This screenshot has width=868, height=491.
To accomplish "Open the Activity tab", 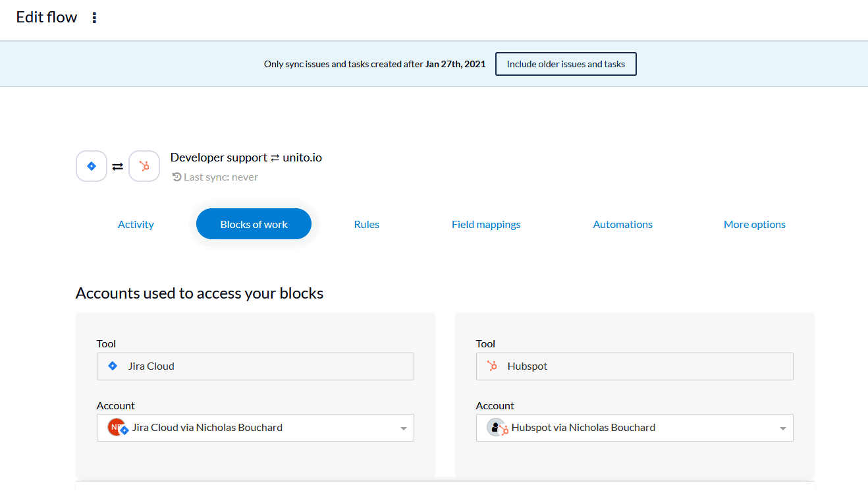I will pos(136,224).
